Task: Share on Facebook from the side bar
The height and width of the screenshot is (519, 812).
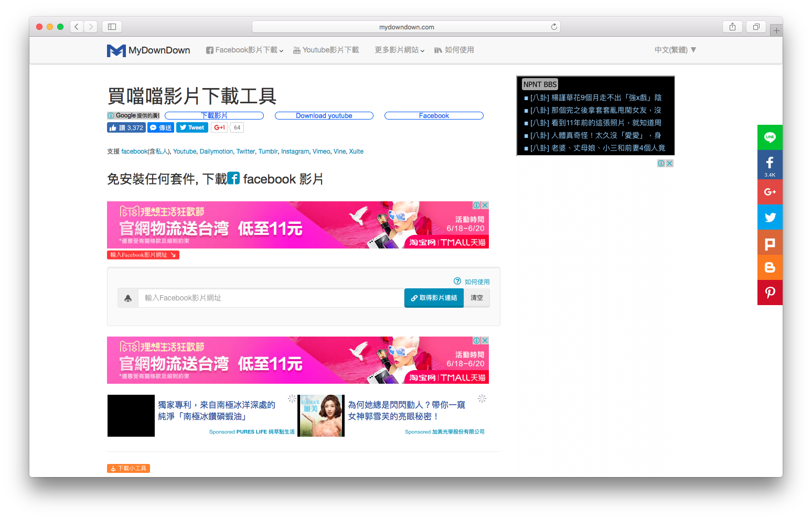Action: tap(770, 165)
